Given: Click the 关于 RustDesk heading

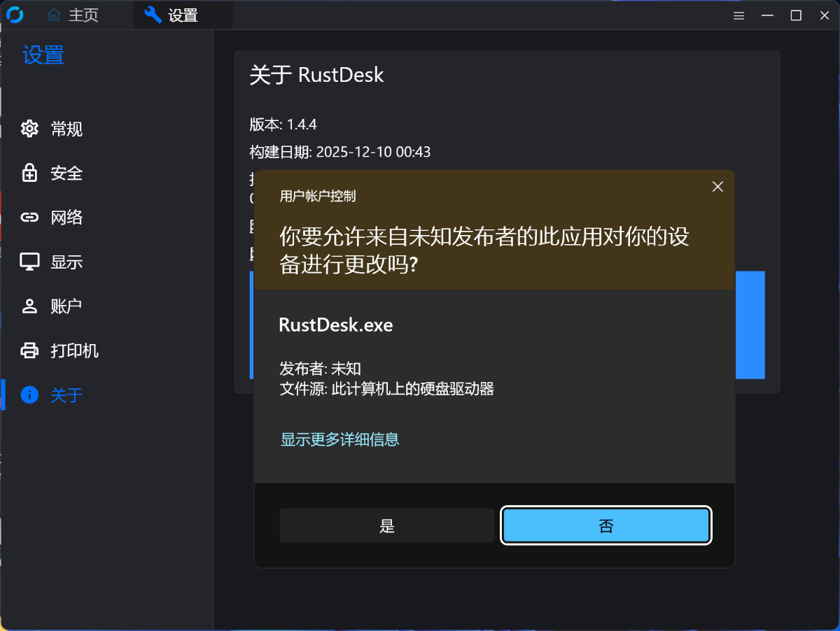Looking at the screenshot, I should click(316, 76).
